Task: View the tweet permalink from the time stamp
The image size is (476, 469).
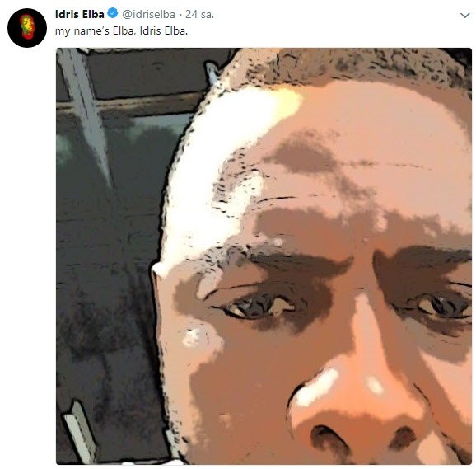Action: point(199,14)
